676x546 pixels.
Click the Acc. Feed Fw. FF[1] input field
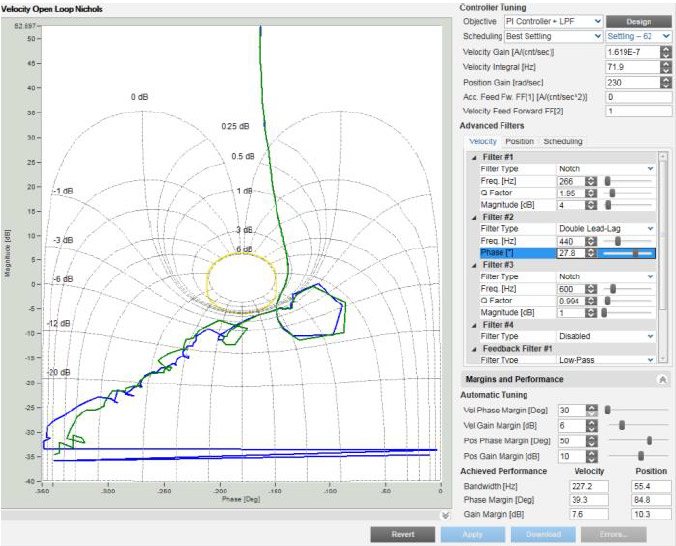coord(637,97)
